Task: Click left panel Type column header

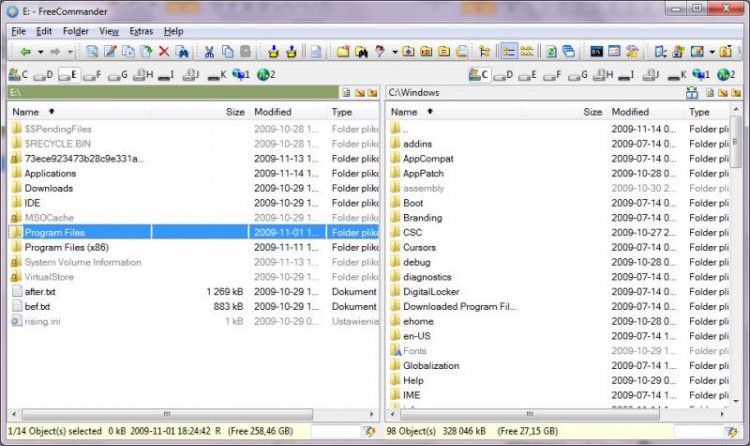Action: pyautogui.click(x=353, y=112)
